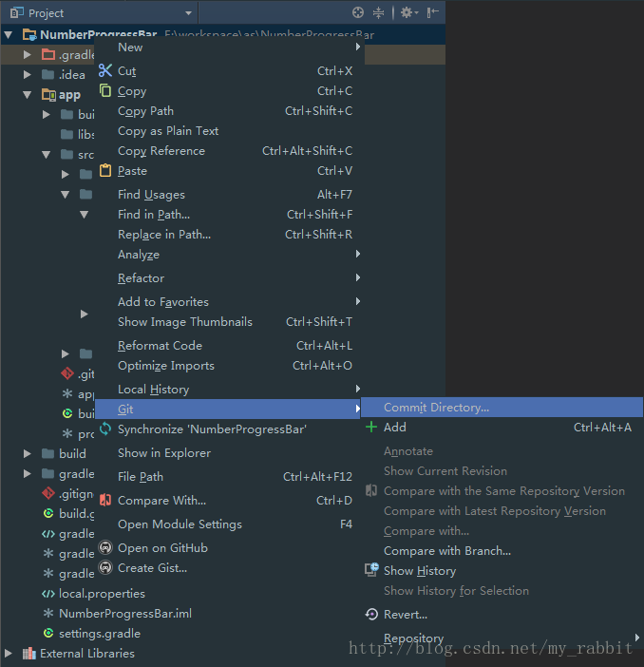The height and width of the screenshot is (667, 644).
Task: Expand the .idea folder arrow
Action: [28, 74]
